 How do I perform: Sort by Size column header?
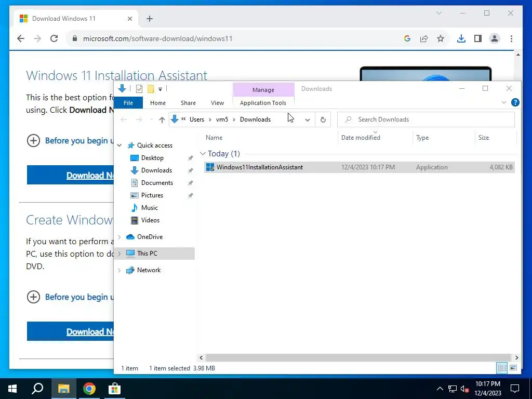click(x=495, y=138)
